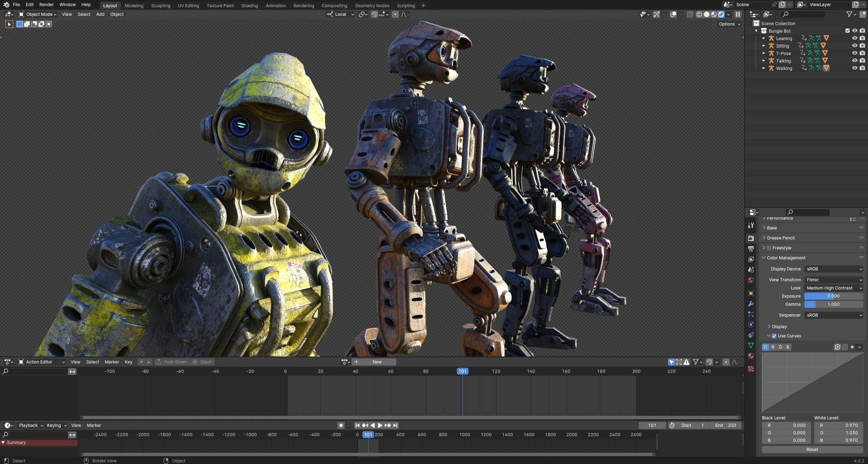
Task: Switch viewport to Solid shading mode
Action: coord(706,14)
